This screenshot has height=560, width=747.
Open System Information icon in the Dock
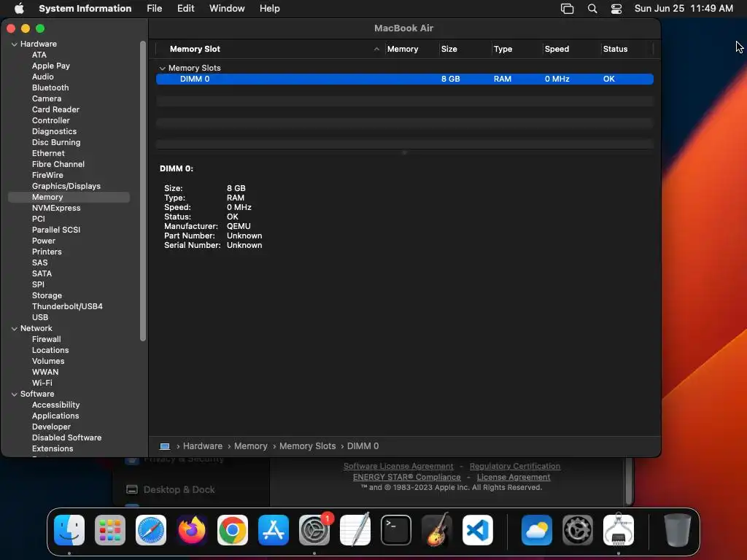click(619, 530)
